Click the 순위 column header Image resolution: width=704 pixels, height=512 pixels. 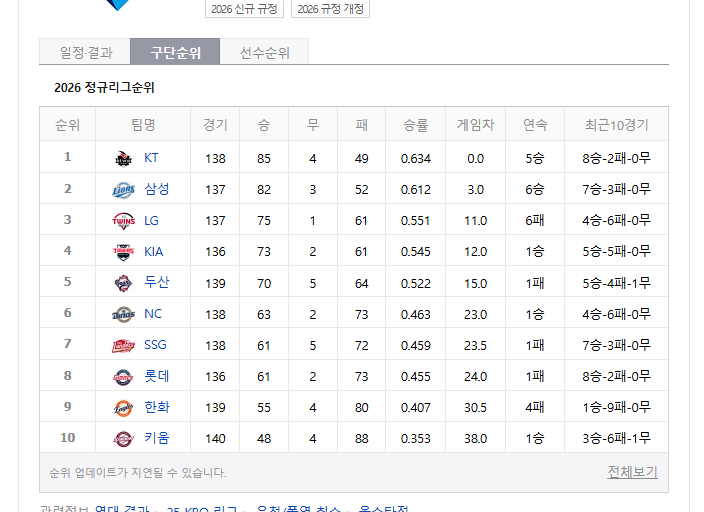67,124
